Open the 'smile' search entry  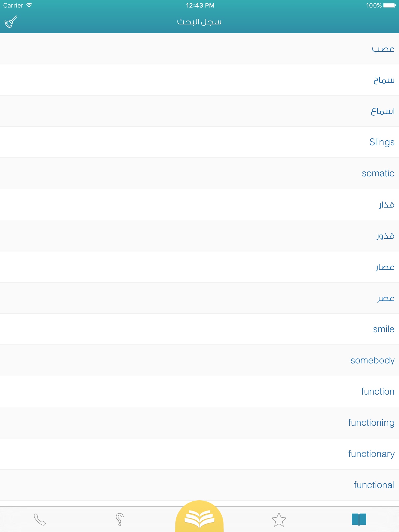pyautogui.click(x=383, y=329)
